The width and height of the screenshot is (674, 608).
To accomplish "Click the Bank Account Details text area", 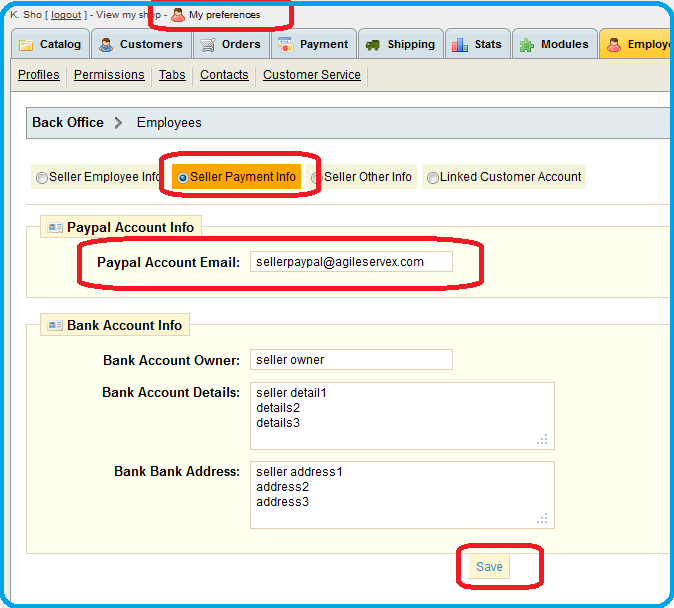I will (402, 416).
